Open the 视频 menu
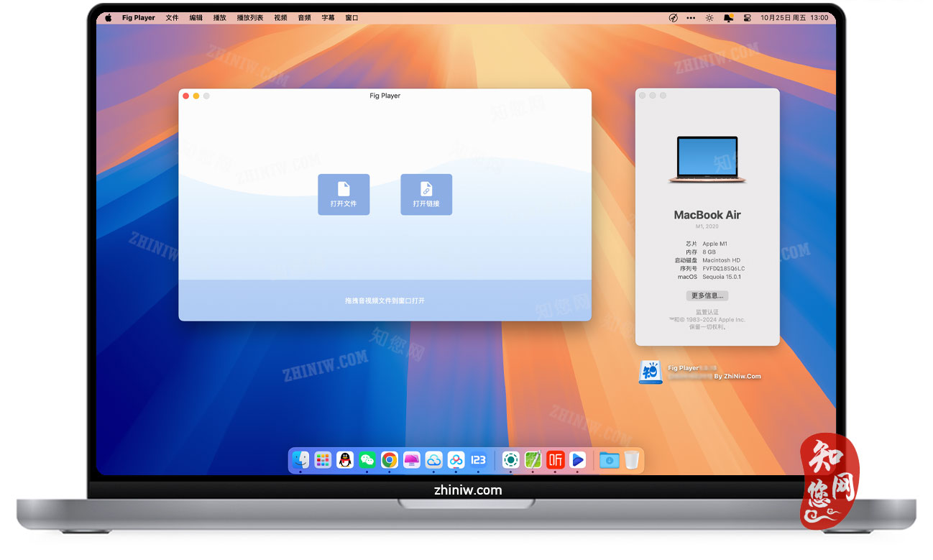This screenshot has width=933, height=560. (x=280, y=18)
